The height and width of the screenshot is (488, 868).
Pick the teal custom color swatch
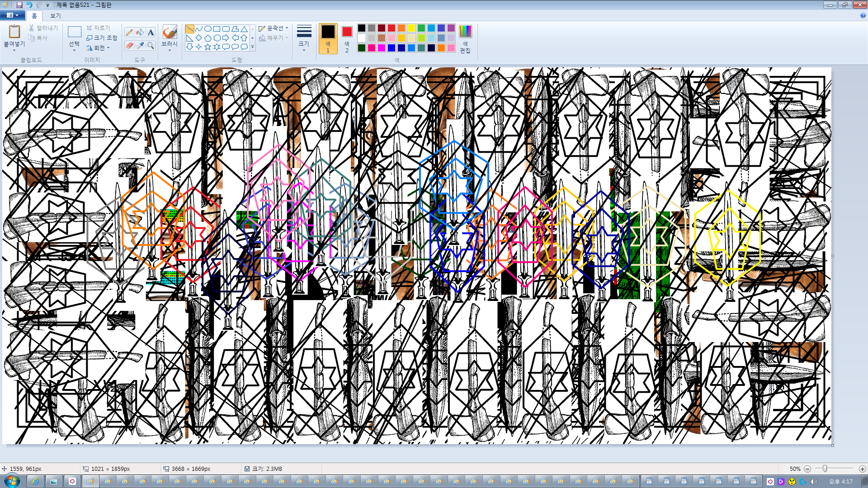pos(421,48)
